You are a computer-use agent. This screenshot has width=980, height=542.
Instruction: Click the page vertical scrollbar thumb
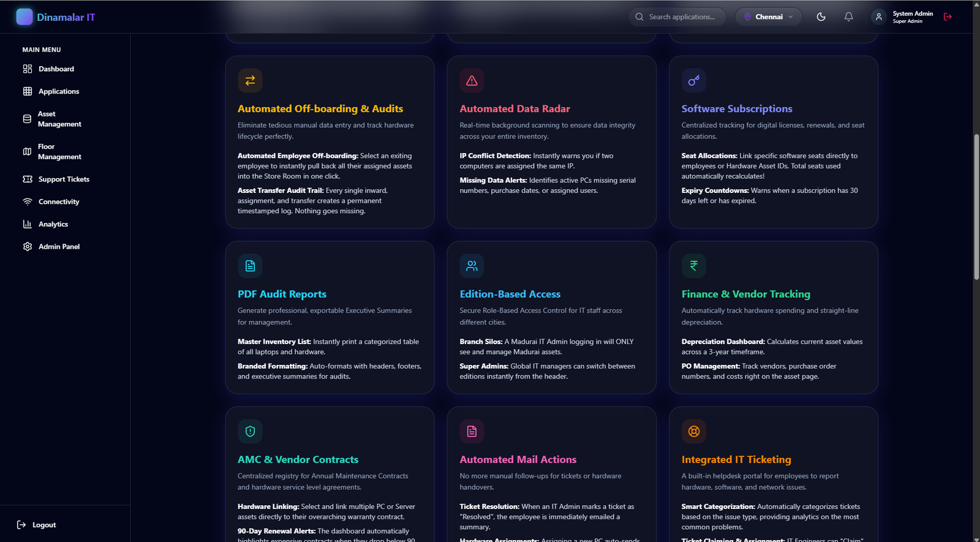pyautogui.click(x=976, y=206)
